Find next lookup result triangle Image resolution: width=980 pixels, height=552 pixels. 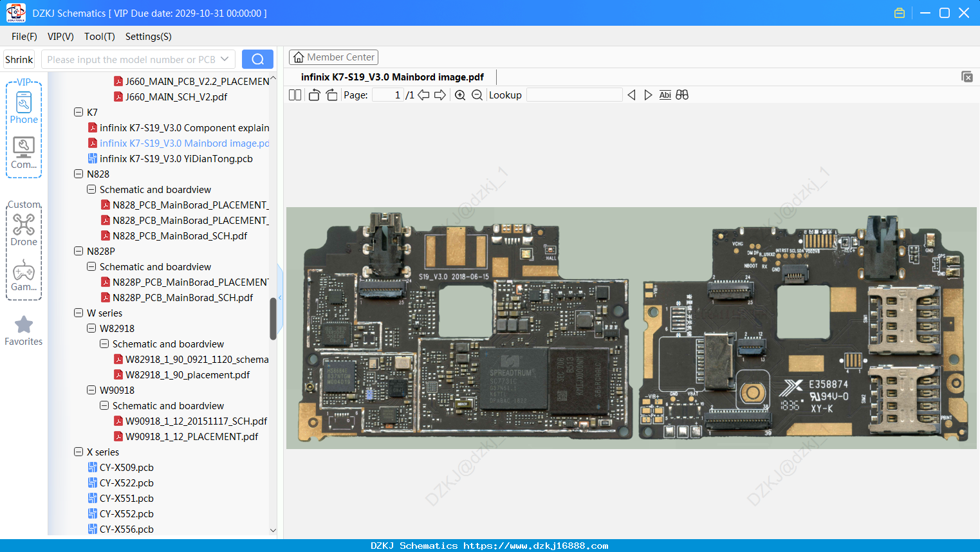pos(648,95)
